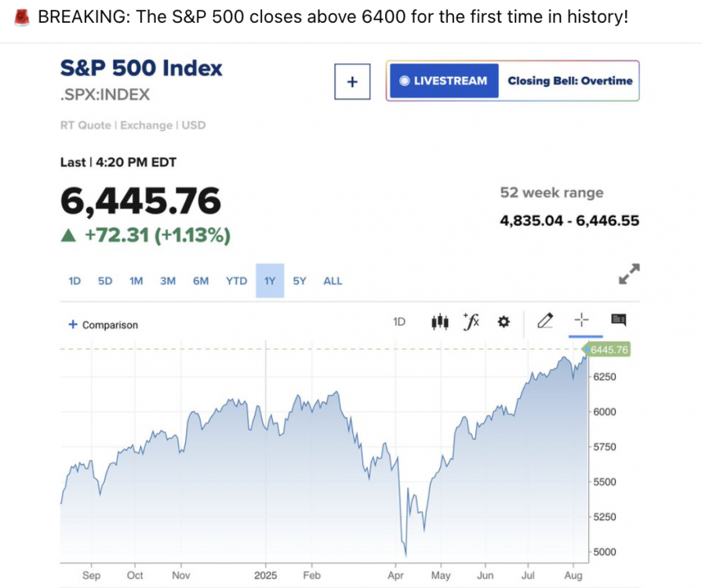The image size is (702, 588).
Task: Click the chart comment/events icon
Action: 618,320
